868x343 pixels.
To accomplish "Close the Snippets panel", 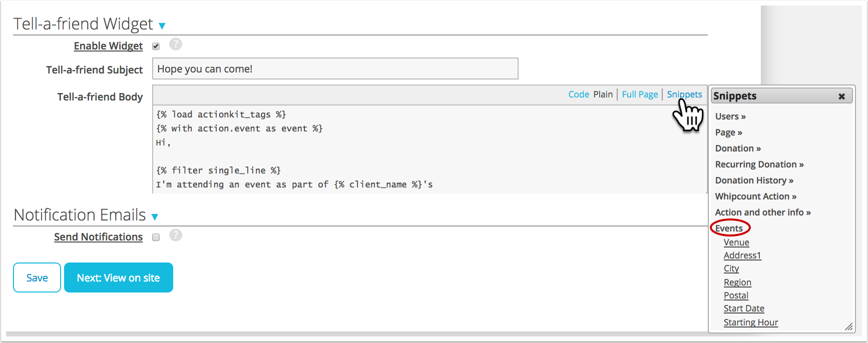I will tap(841, 96).
